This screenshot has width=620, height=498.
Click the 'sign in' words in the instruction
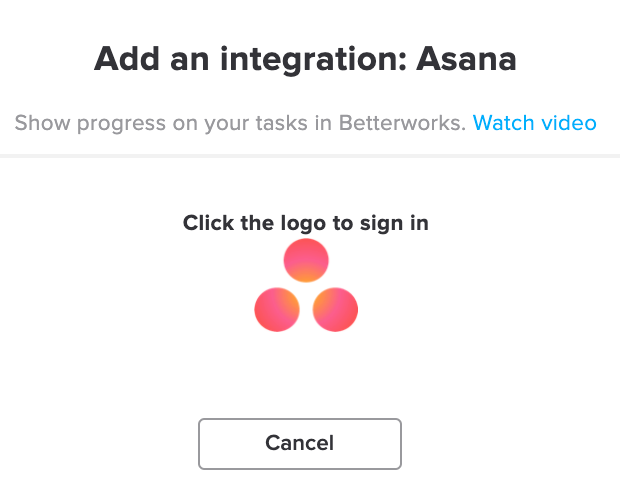[394, 224]
